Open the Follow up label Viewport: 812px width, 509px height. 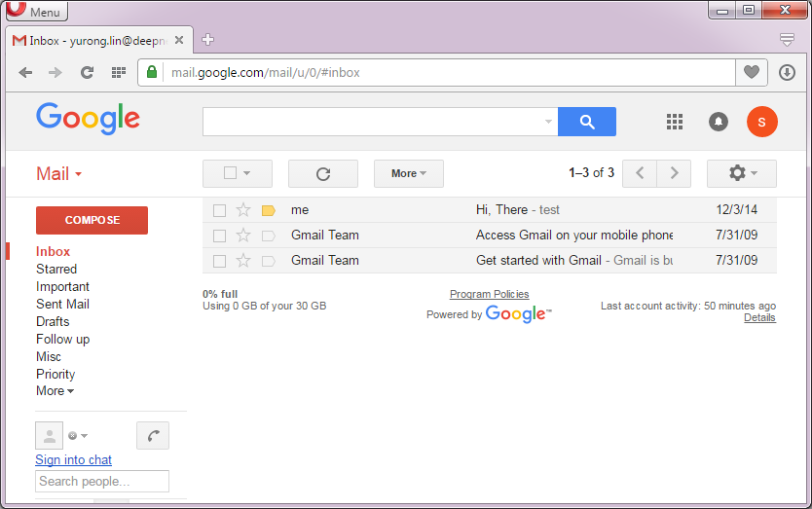point(62,339)
